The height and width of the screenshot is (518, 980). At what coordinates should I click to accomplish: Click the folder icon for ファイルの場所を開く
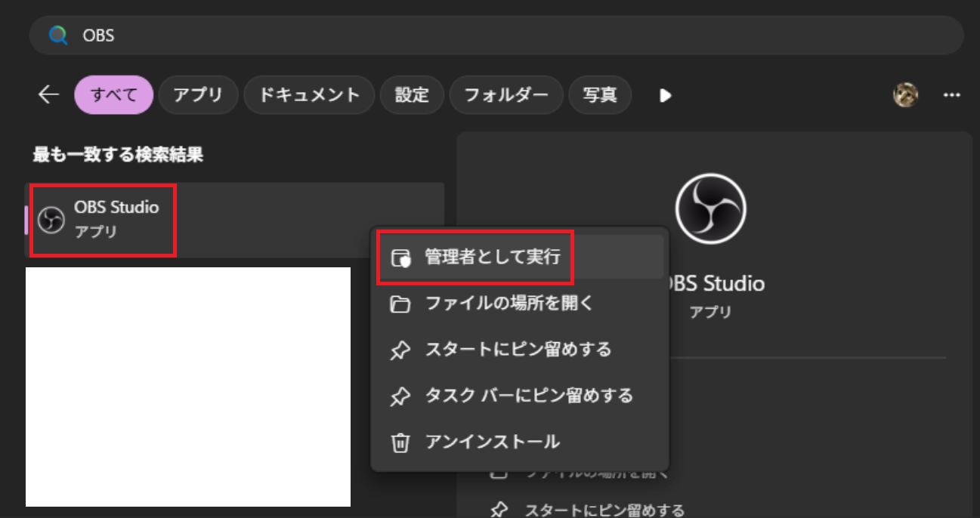(x=400, y=304)
